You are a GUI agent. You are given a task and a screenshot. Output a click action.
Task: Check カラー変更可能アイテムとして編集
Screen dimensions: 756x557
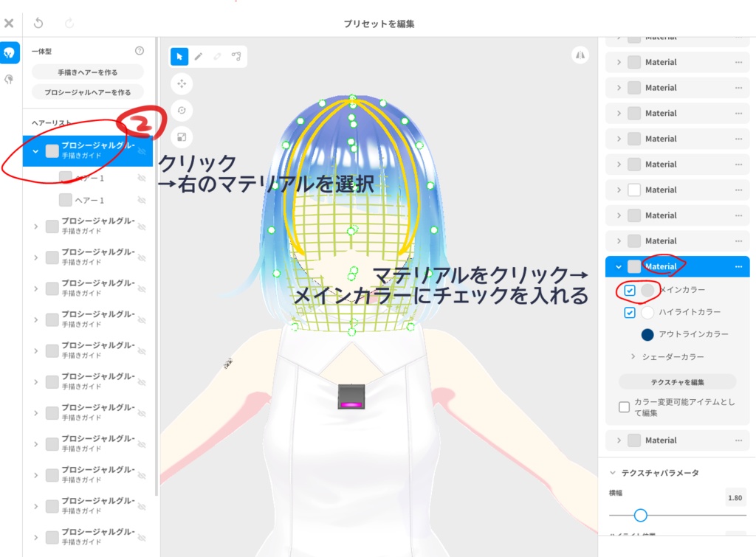[x=624, y=406]
